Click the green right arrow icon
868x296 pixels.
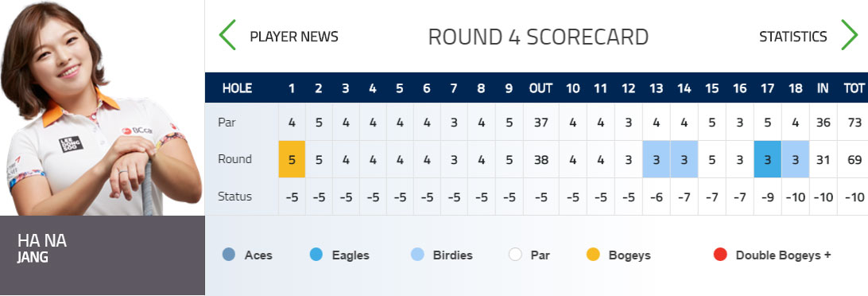pyautogui.click(x=849, y=35)
